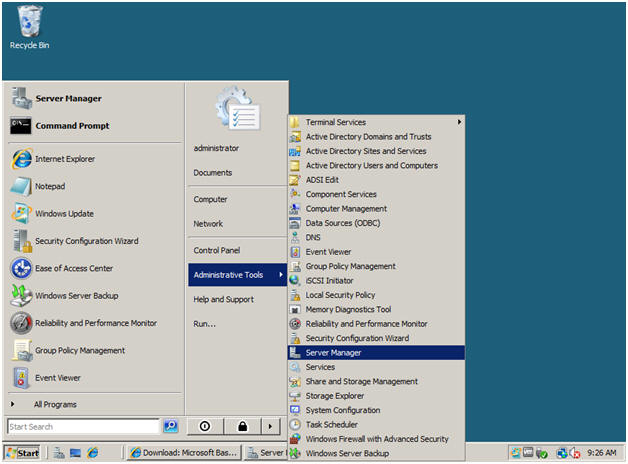This screenshot has width=628, height=464.
Task: Expand Administrative Tools menu item
Action: (238, 275)
